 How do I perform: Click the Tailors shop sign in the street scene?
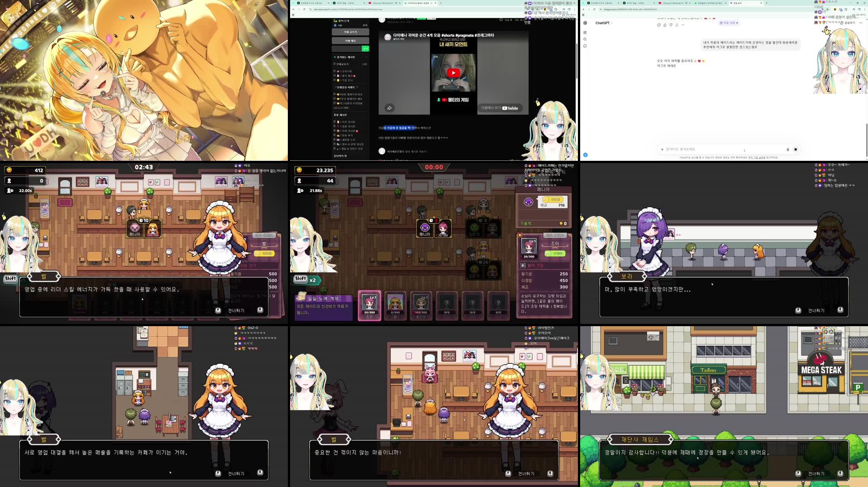pos(708,370)
